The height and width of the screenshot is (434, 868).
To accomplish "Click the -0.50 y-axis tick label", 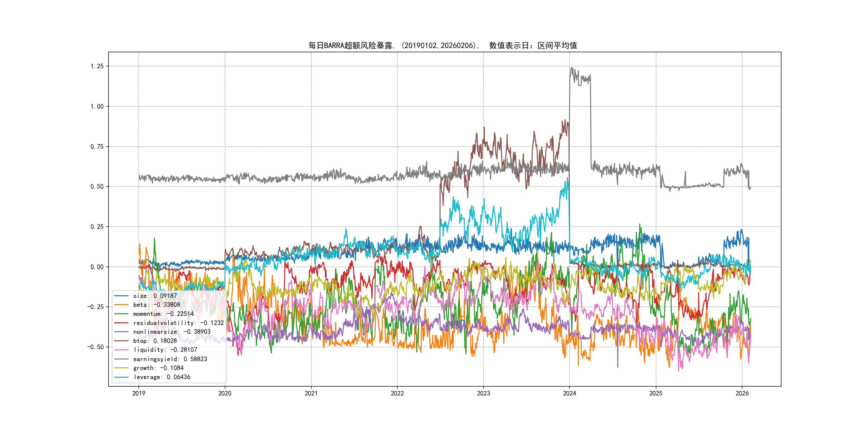I will (96, 347).
